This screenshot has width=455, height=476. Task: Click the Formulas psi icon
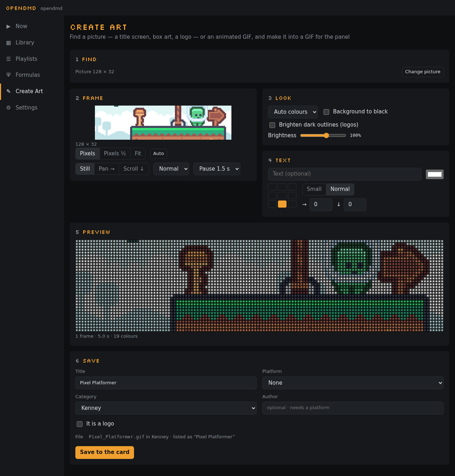click(9, 75)
